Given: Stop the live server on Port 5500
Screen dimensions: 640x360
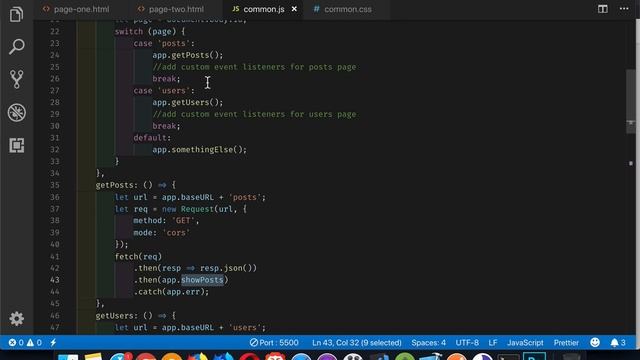Looking at the screenshot, I should (274, 342).
